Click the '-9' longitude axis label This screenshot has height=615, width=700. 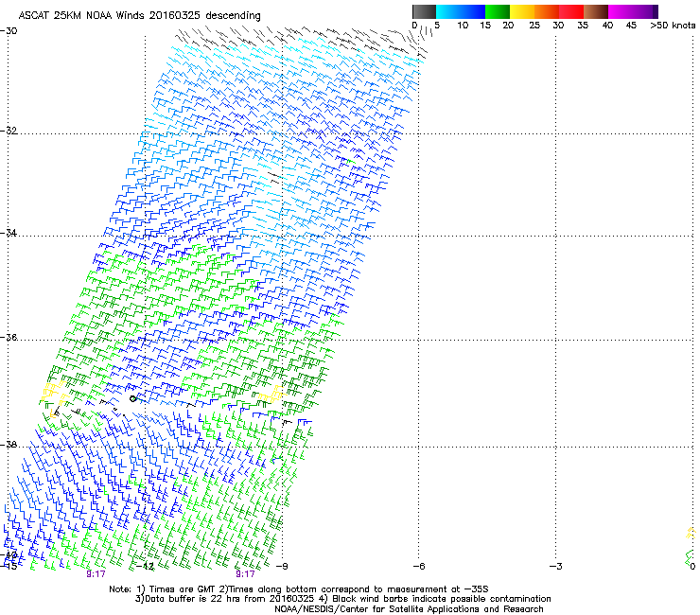click(x=282, y=567)
